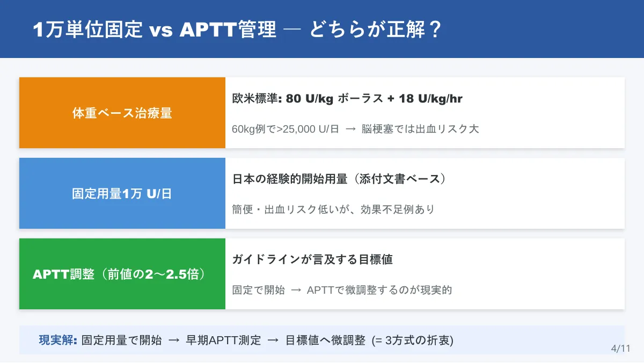Select the green APTT調整 label box
This screenshot has height=363, width=644.
(x=122, y=274)
